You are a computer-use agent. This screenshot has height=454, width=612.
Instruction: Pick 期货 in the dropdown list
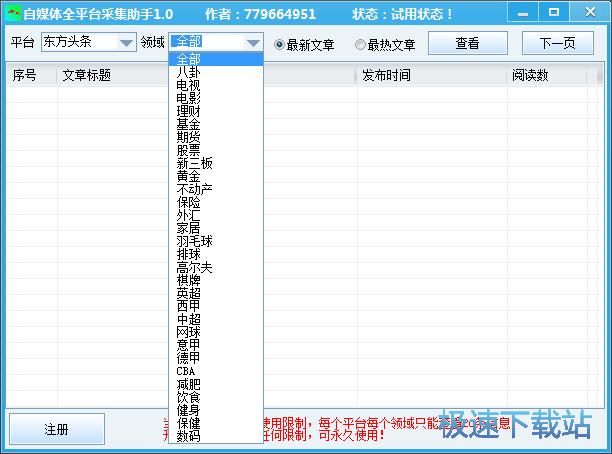pyautogui.click(x=216, y=137)
